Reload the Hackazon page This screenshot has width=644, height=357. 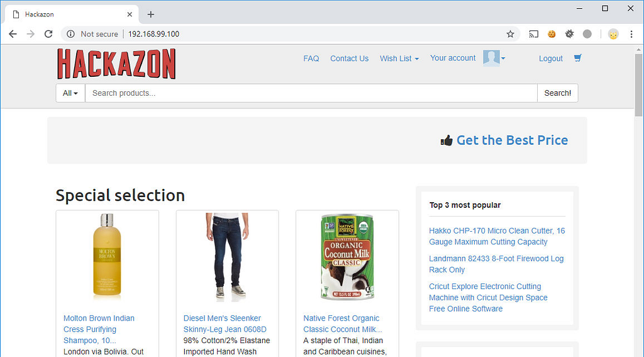click(48, 34)
